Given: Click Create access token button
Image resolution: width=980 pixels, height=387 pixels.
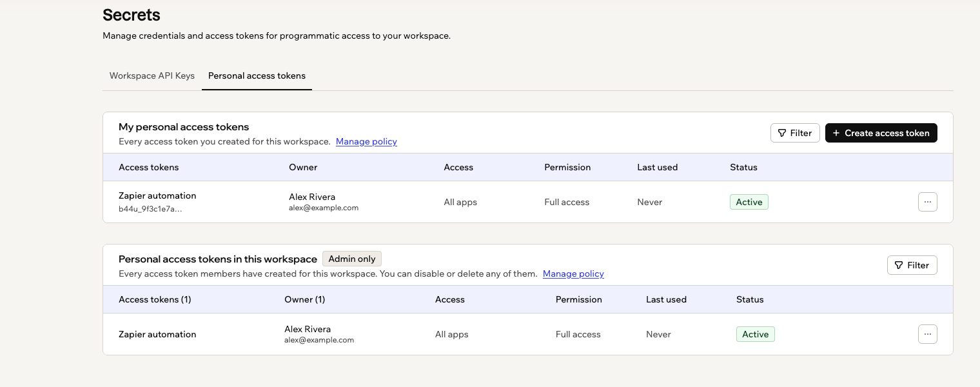Looking at the screenshot, I should pyautogui.click(x=881, y=133).
